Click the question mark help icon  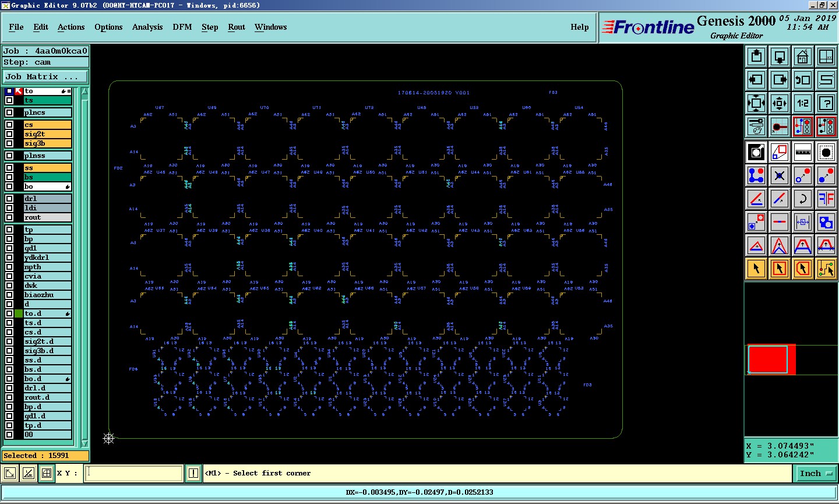click(x=826, y=103)
